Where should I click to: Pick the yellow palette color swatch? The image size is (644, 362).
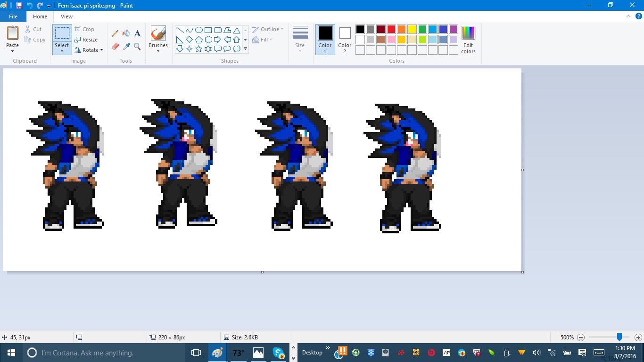[x=412, y=29]
